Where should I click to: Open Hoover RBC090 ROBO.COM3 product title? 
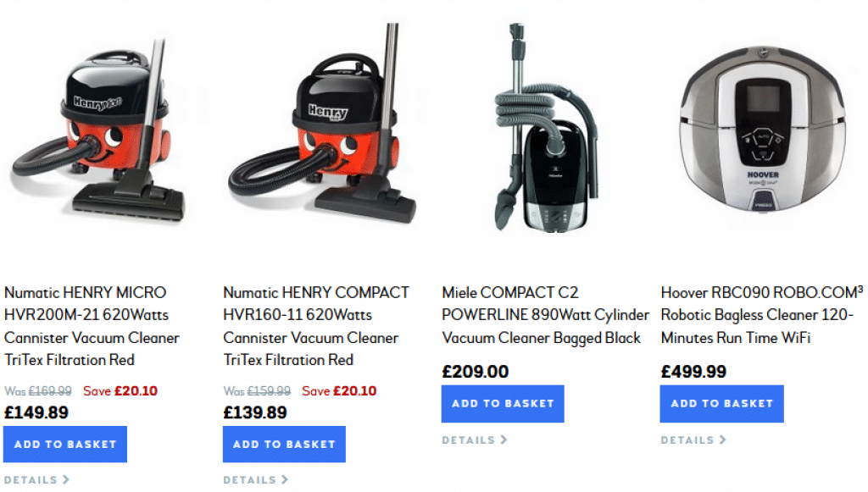[762, 315]
